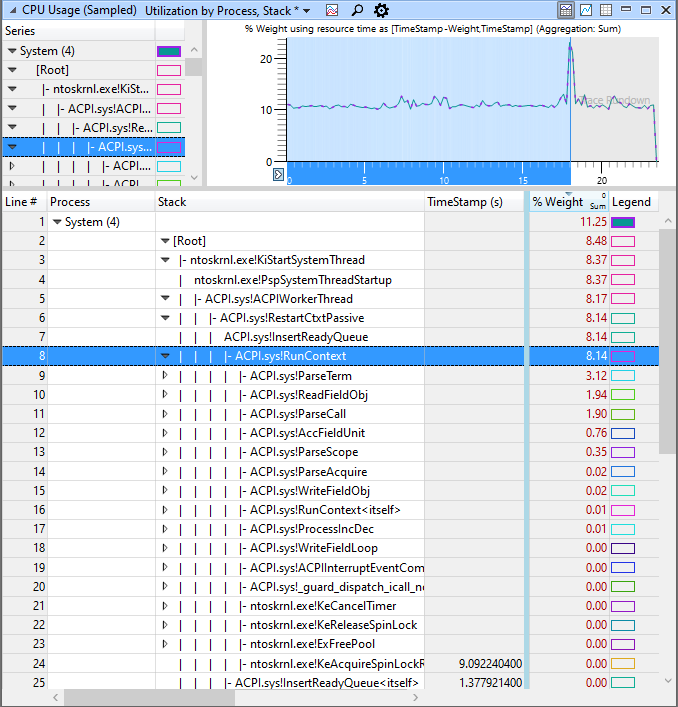Collapse ntoskrnl.exe!KiStartSystemThread stack row

165,260
